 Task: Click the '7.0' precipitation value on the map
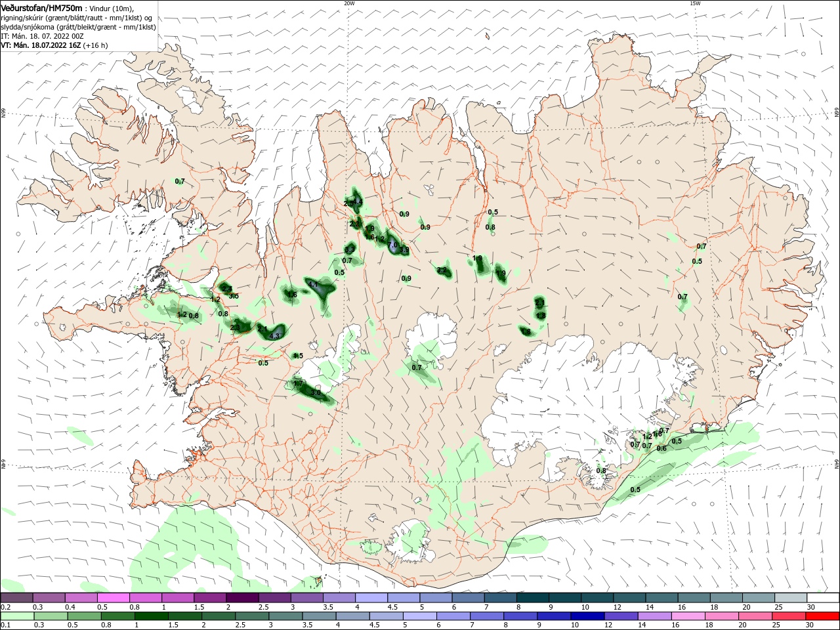(x=393, y=245)
